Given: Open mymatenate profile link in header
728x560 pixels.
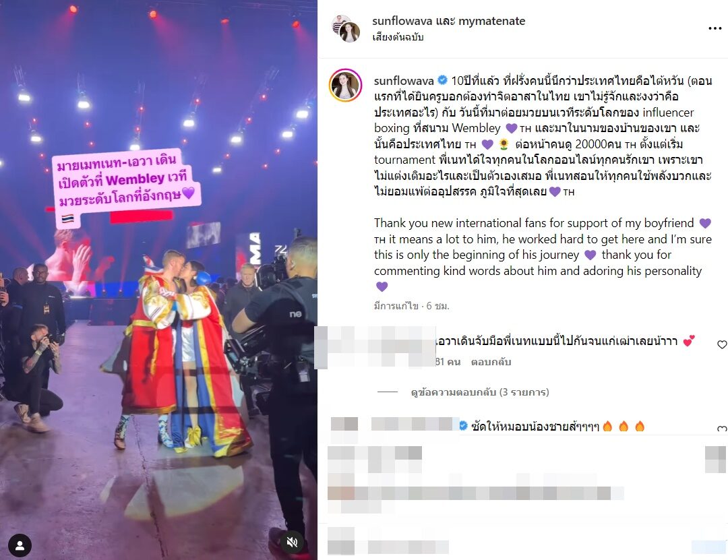Looking at the screenshot, I should point(491,21).
